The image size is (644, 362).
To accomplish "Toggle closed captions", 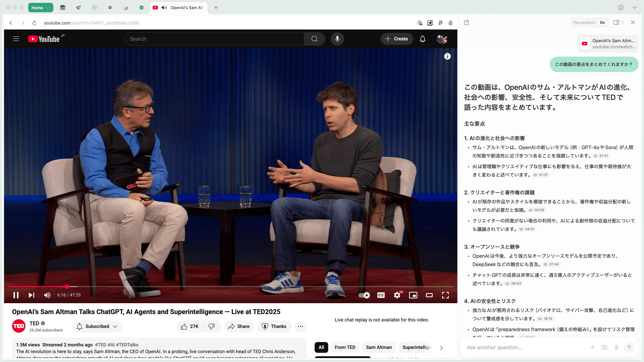I will pos(381,295).
